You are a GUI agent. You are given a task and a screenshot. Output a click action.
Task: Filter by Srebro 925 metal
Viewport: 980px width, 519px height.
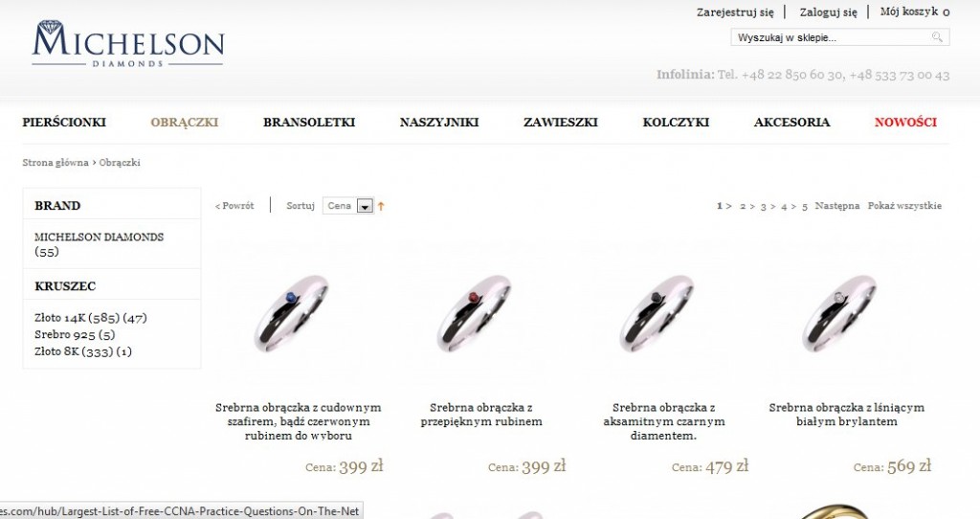(x=75, y=334)
